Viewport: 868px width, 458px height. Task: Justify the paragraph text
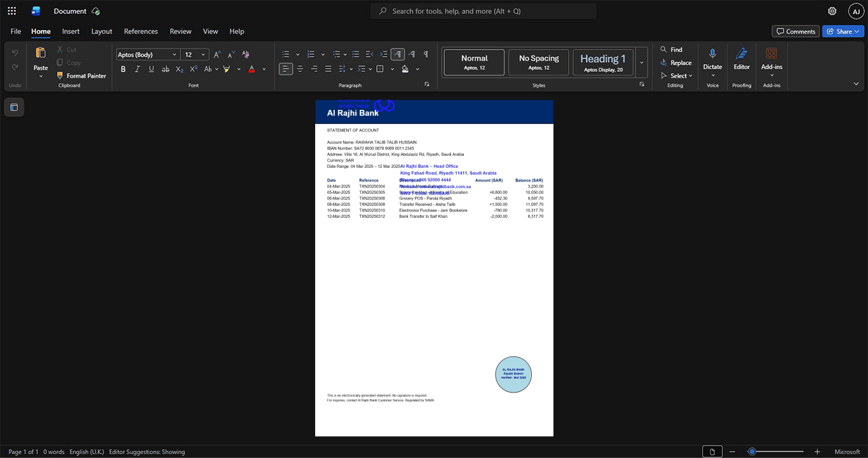(328, 69)
